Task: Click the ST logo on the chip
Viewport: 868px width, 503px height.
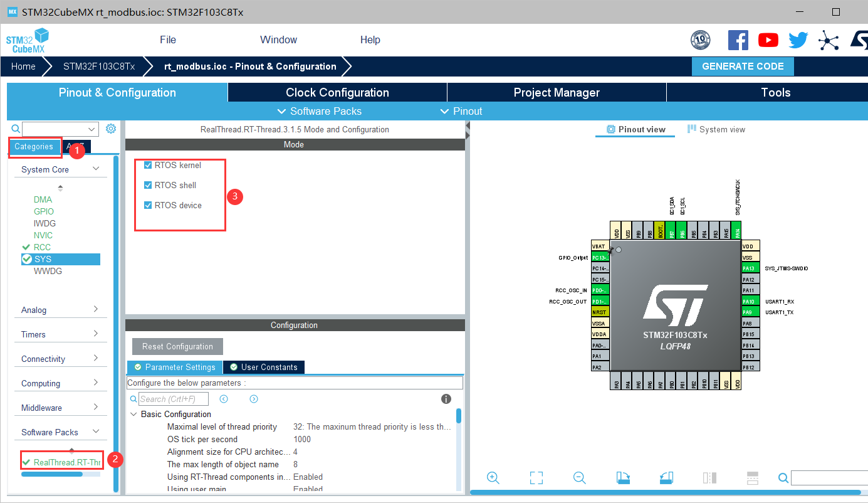Action: point(675,305)
